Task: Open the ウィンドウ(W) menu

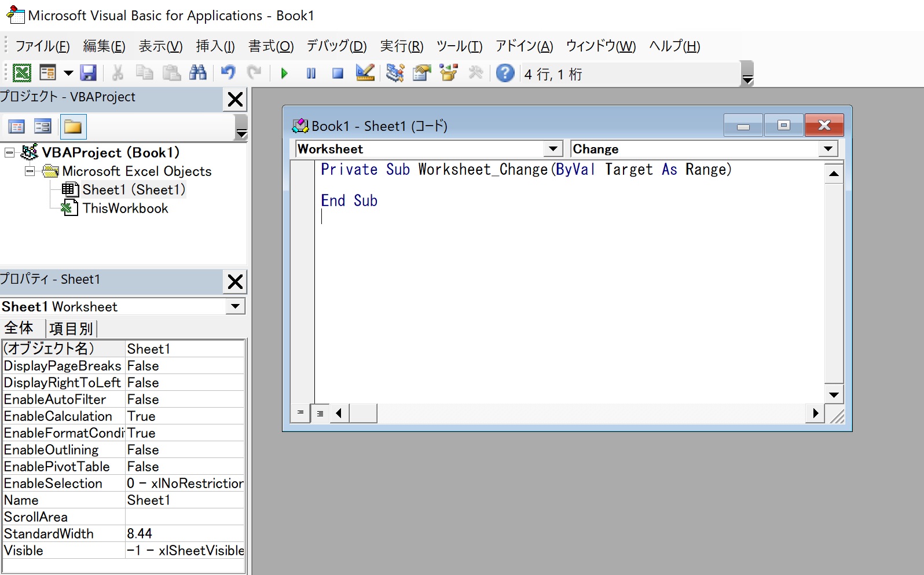Action: (601, 46)
